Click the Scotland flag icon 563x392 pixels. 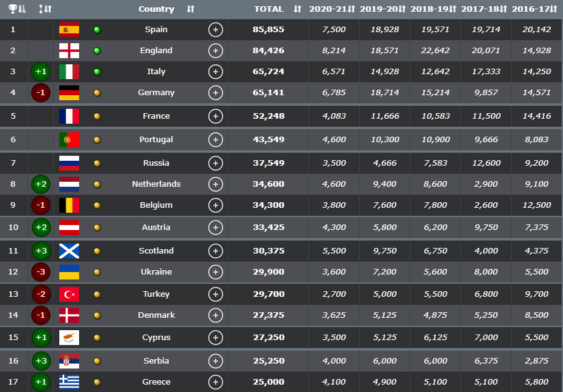(69, 251)
